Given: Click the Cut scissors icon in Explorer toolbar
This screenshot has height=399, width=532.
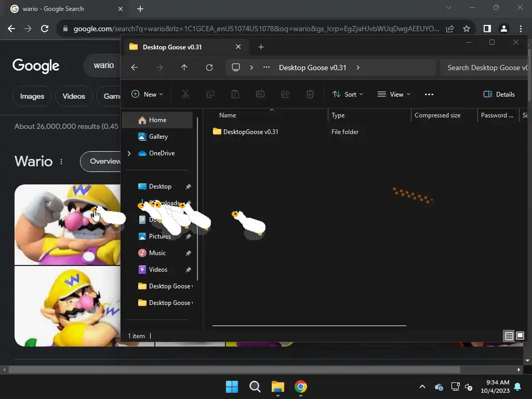Looking at the screenshot, I should click(185, 95).
